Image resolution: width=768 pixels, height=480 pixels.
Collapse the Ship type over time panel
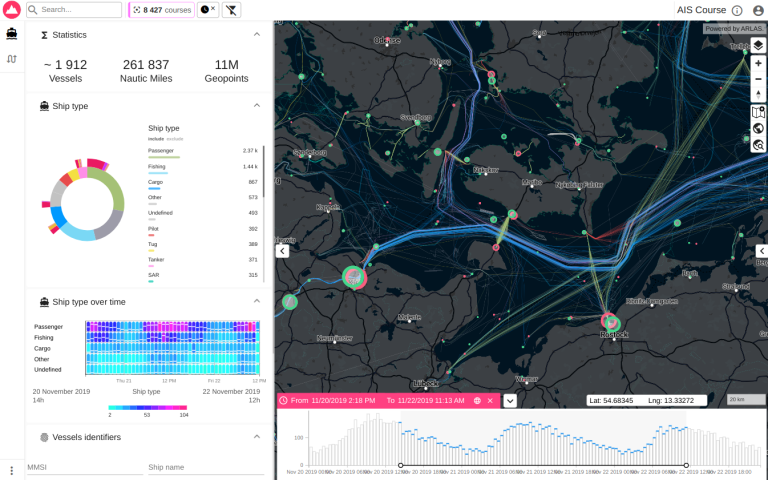tap(257, 301)
